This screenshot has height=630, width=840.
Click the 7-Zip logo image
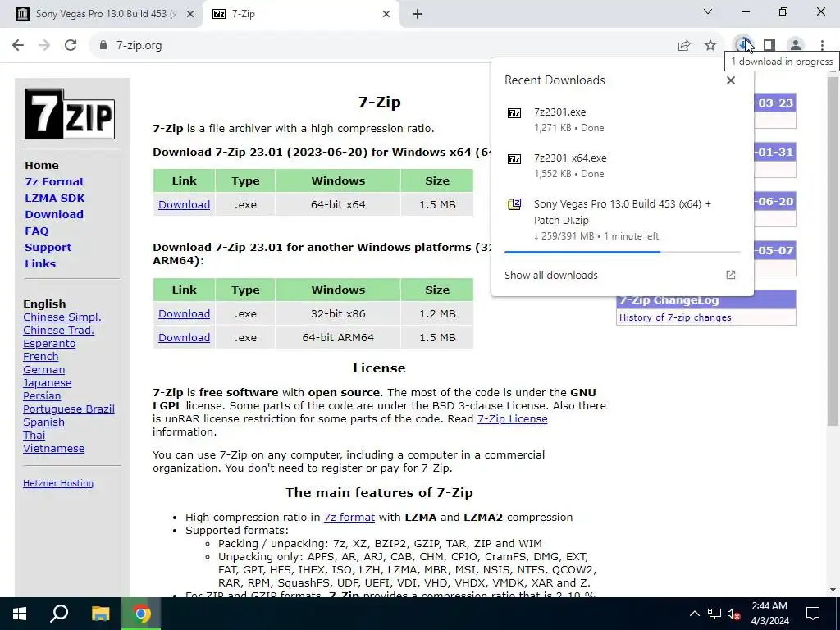tap(70, 114)
